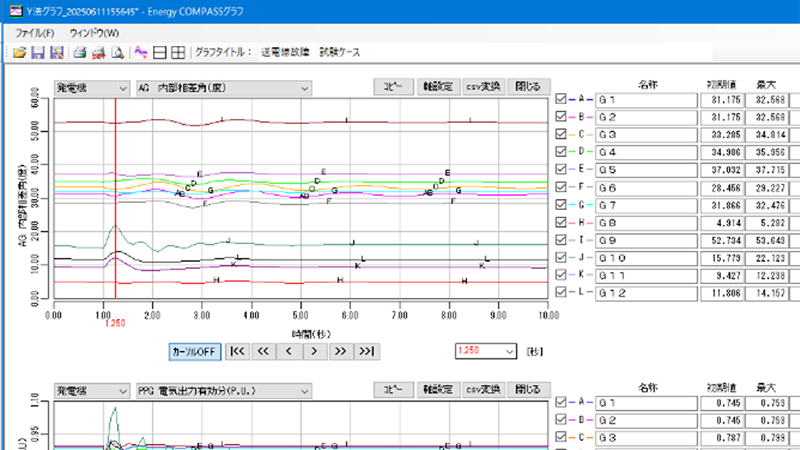Click the open folder toolbar icon
Screen dimensions: 800x450
[x=18, y=52]
